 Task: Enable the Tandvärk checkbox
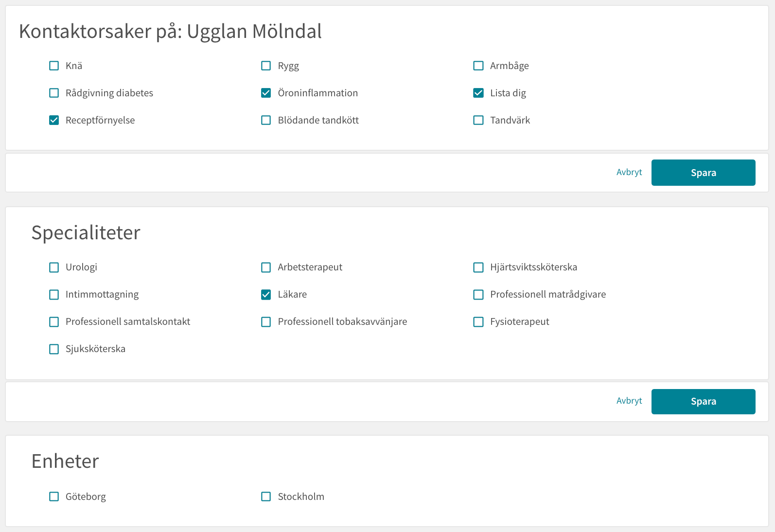(478, 120)
